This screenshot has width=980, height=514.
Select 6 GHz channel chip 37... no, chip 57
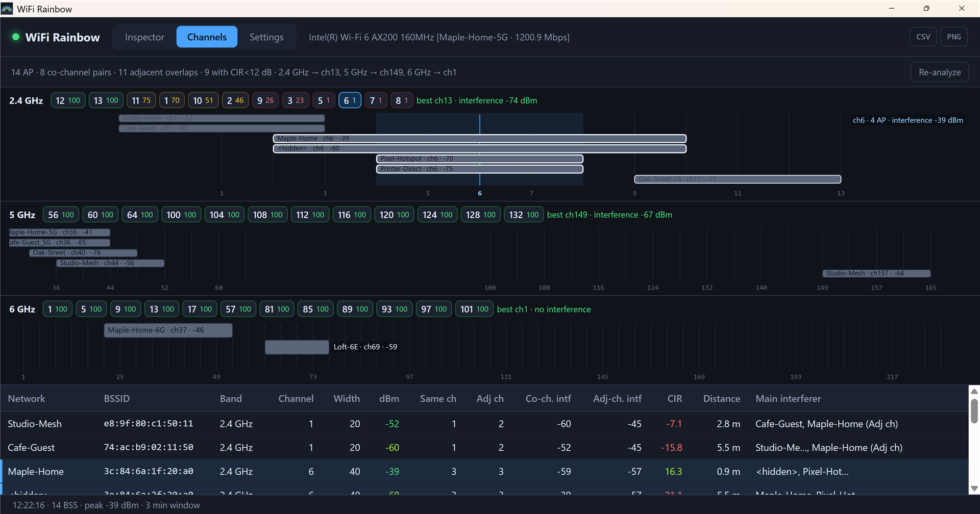[x=238, y=309]
